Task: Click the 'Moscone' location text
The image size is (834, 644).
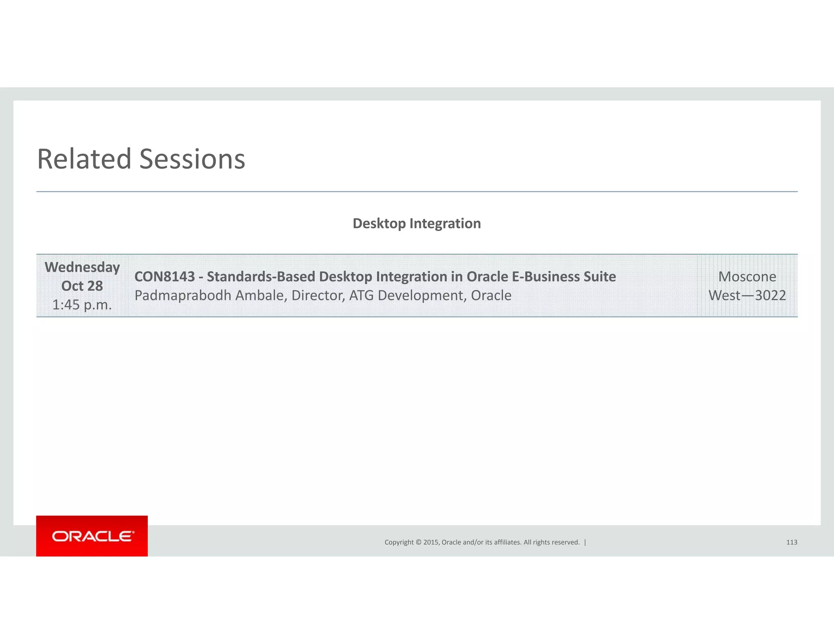Action: (747, 276)
